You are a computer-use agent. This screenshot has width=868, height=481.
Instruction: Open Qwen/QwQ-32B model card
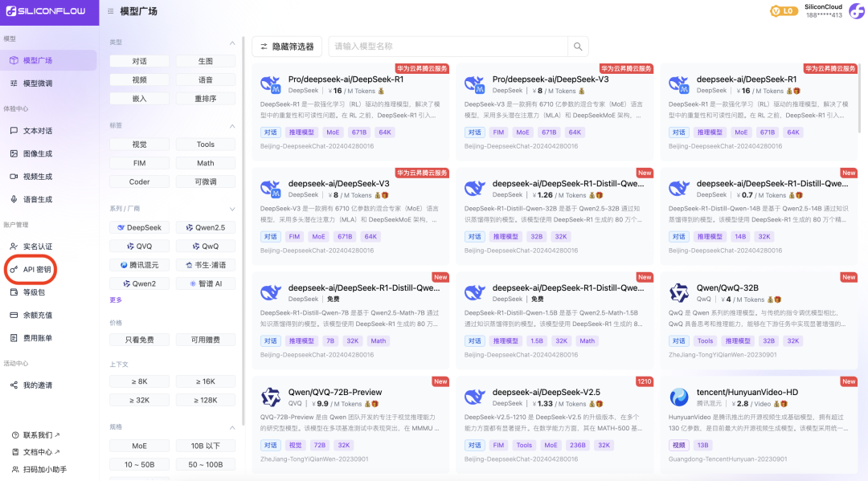coord(759,320)
